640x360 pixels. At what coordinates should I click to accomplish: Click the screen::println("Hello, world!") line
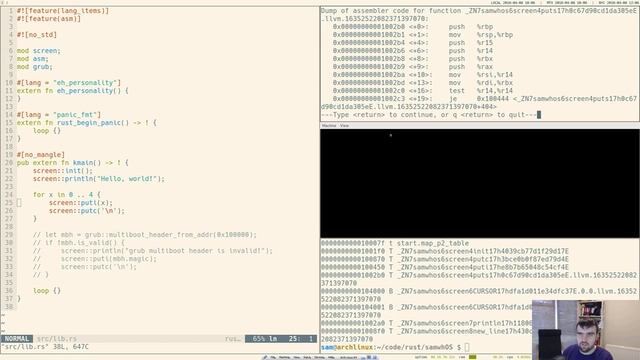click(x=99, y=179)
